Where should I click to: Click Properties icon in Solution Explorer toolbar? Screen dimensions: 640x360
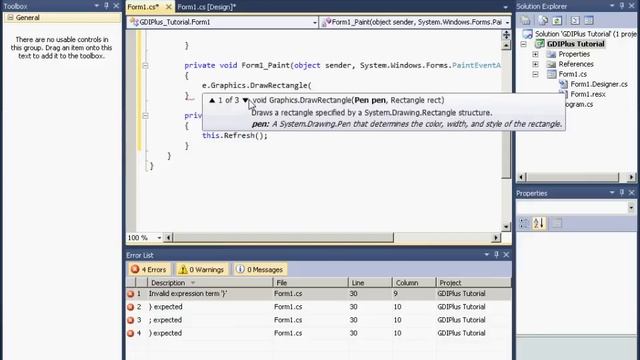point(526,20)
